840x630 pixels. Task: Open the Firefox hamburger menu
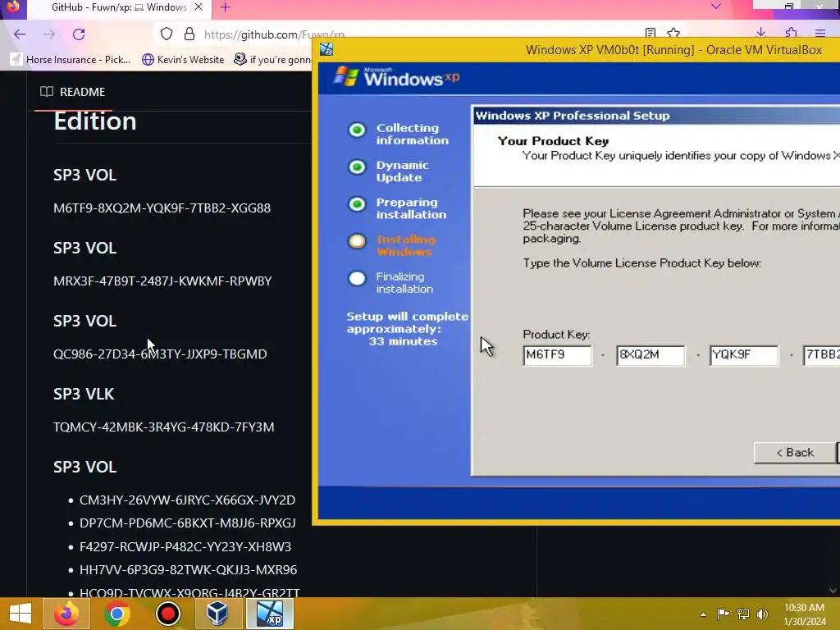(x=820, y=33)
